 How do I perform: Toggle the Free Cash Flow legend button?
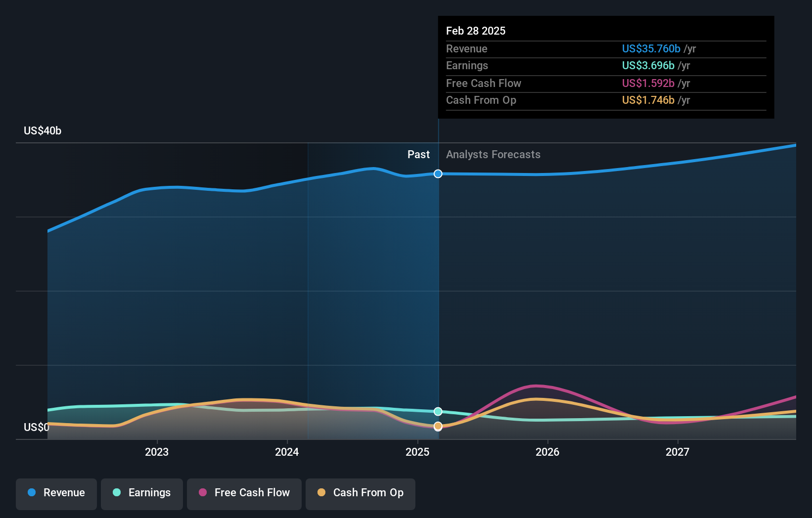click(x=244, y=494)
